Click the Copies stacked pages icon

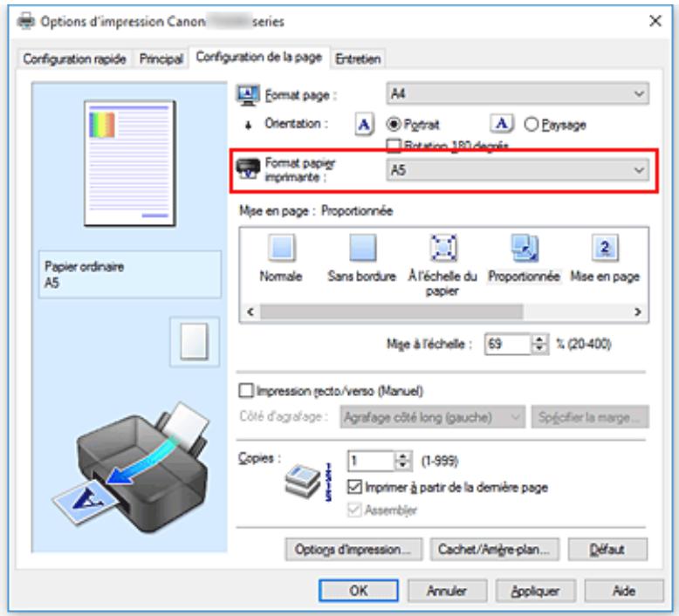[303, 481]
